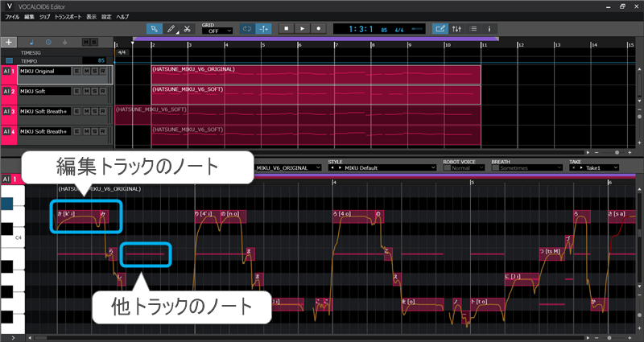Screen dimensions: 644x342
Task: Toggle global mute M button above tracks
Action: (x=86, y=43)
